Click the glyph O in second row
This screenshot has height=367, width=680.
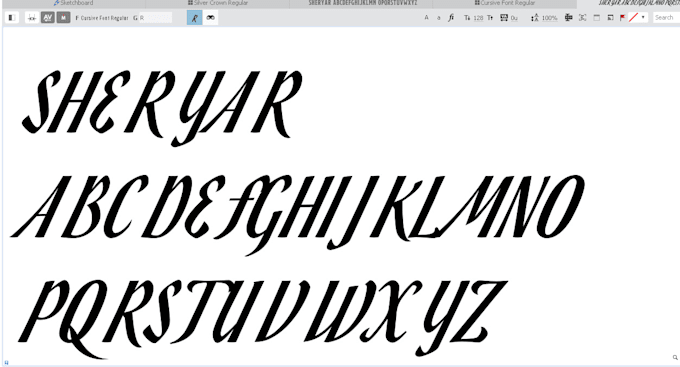[x=561, y=206]
